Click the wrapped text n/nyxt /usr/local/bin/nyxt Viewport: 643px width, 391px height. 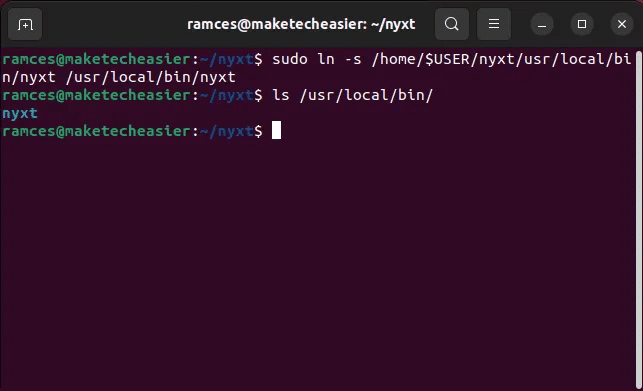(119, 77)
